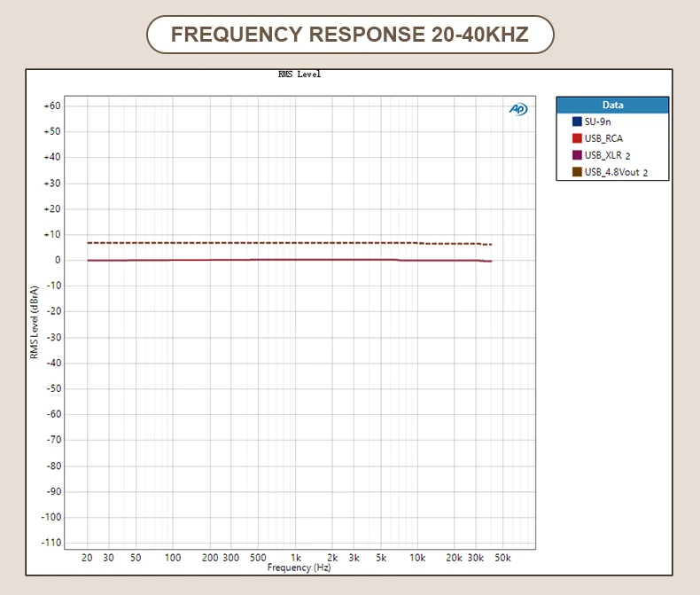This screenshot has width=700, height=595.
Task: Click the 0 y-axis value
Action: (x=58, y=260)
